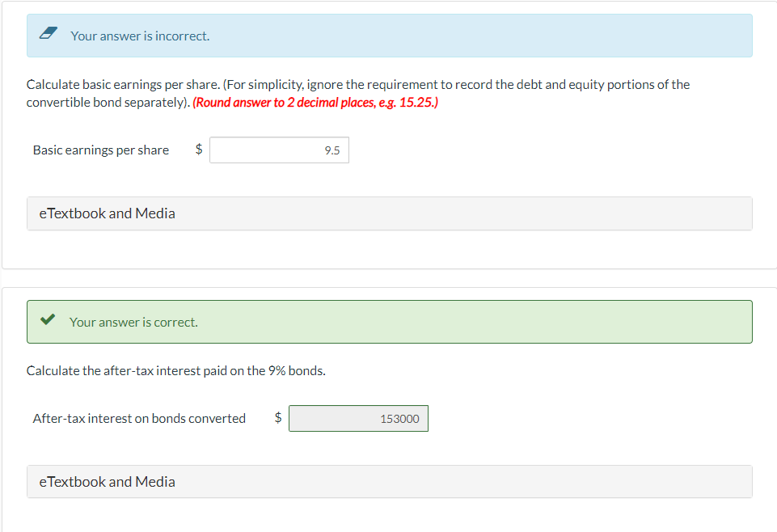Image resolution: width=777 pixels, height=532 pixels.
Task: Click the Basic earnings per share input field
Action: coord(279,150)
